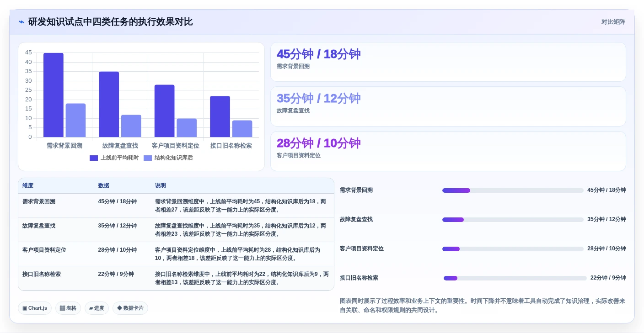The image size is (644, 333).
Task: Click the progress bar for 客户项目资料定位
Action: [x=513, y=249]
